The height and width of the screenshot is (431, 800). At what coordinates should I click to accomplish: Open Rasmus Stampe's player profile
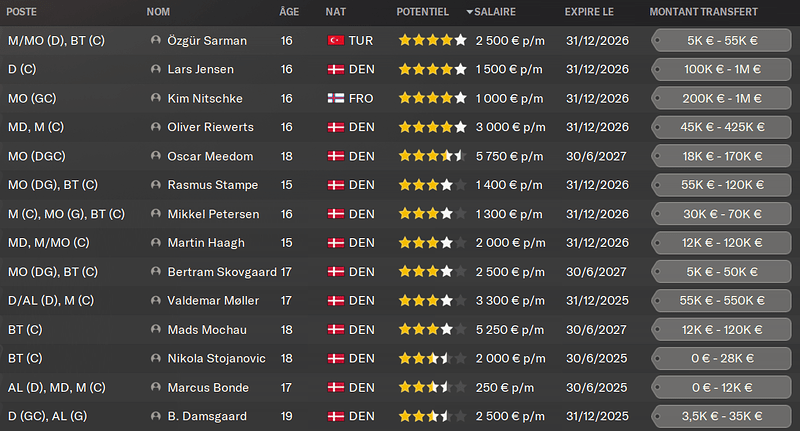[213, 185]
